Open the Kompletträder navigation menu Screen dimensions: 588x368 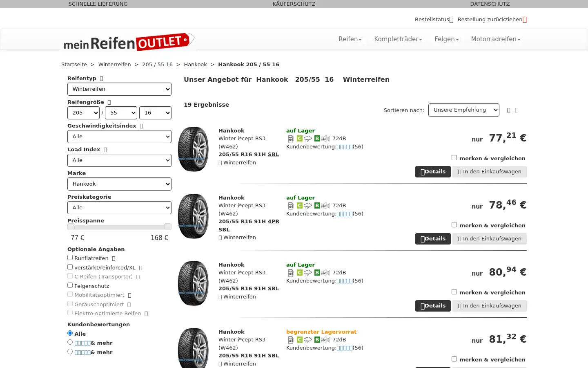pos(398,39)
